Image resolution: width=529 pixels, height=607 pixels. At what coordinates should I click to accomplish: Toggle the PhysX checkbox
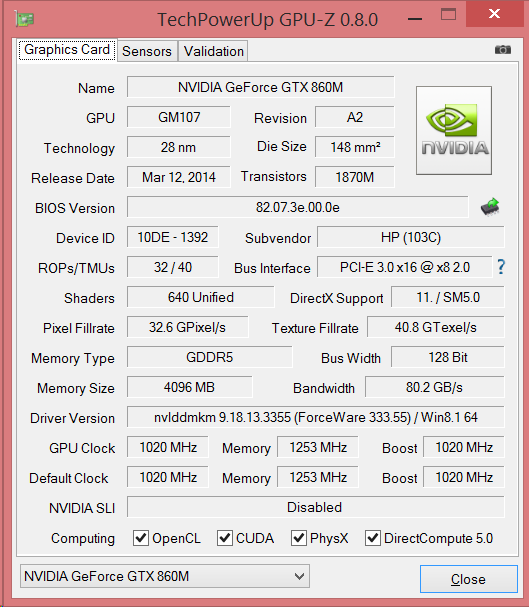(299, 538)
